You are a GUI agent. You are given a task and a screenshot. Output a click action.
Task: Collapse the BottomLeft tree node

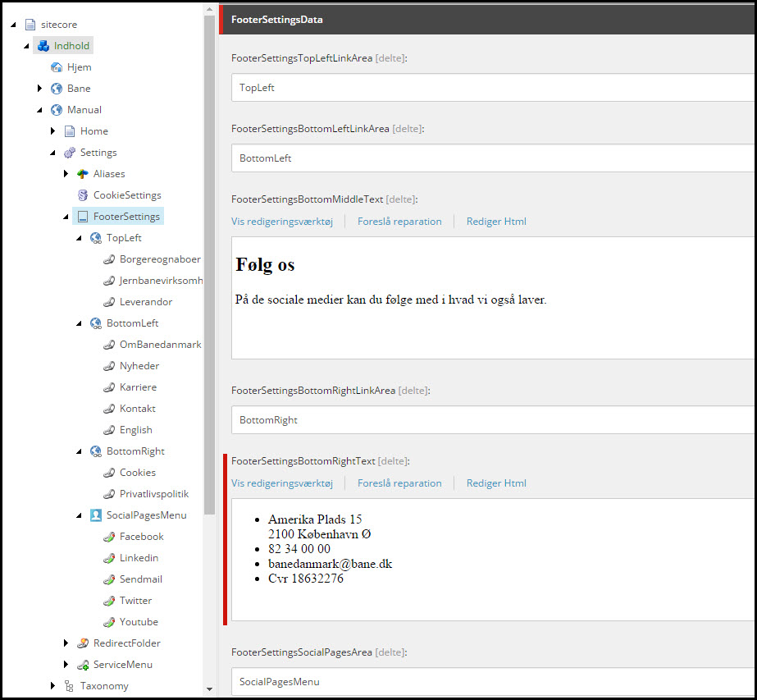click(x=79, y=324)
